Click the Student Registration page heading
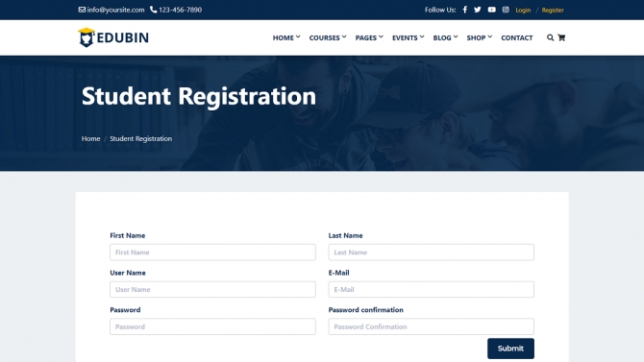 click(199, 97)
